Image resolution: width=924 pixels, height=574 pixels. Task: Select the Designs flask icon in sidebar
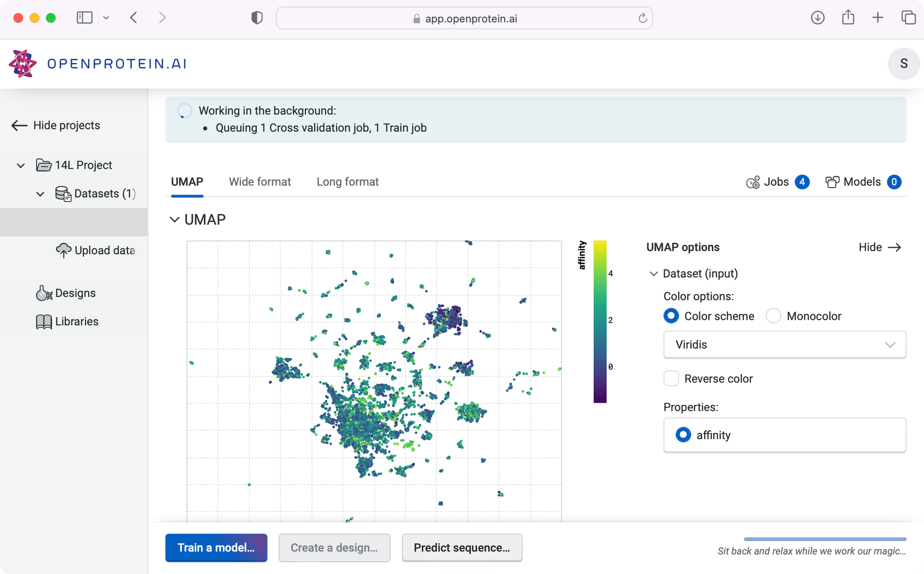click(43, 293)
